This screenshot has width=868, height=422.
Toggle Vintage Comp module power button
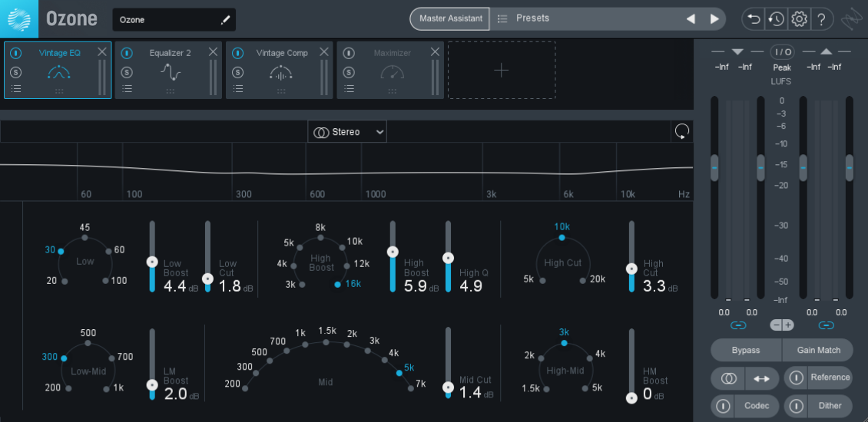click(237, 53)
